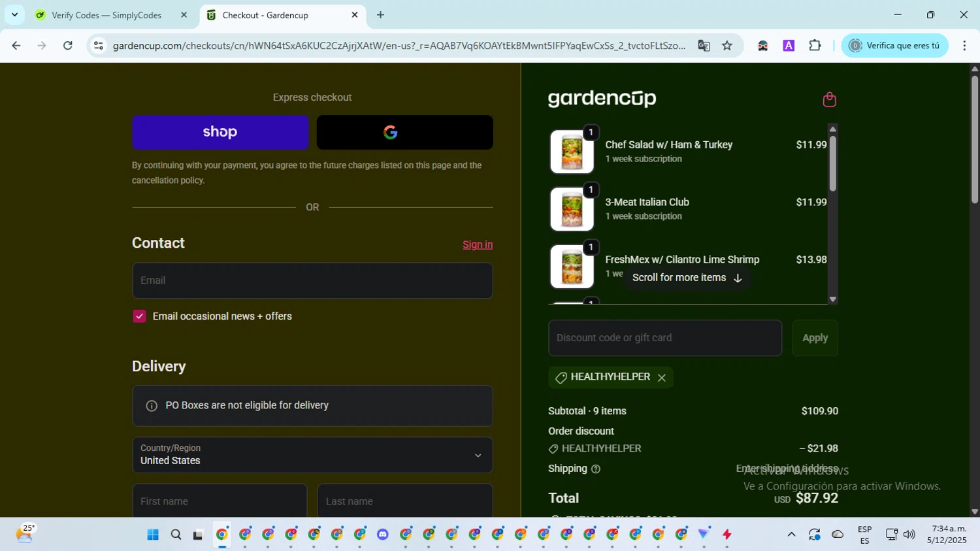
Task: Open the Extensions puzzle icon
Action: (x=815, y=46)
